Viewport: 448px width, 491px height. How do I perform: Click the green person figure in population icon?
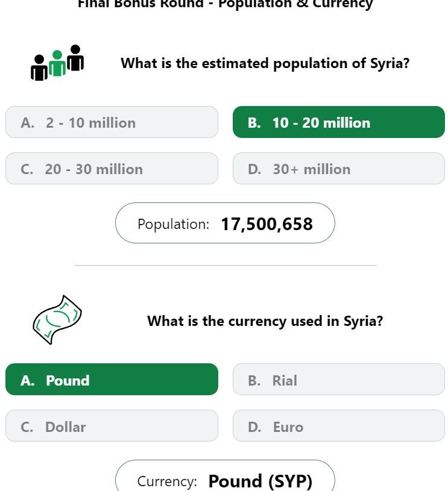point(57,63)
